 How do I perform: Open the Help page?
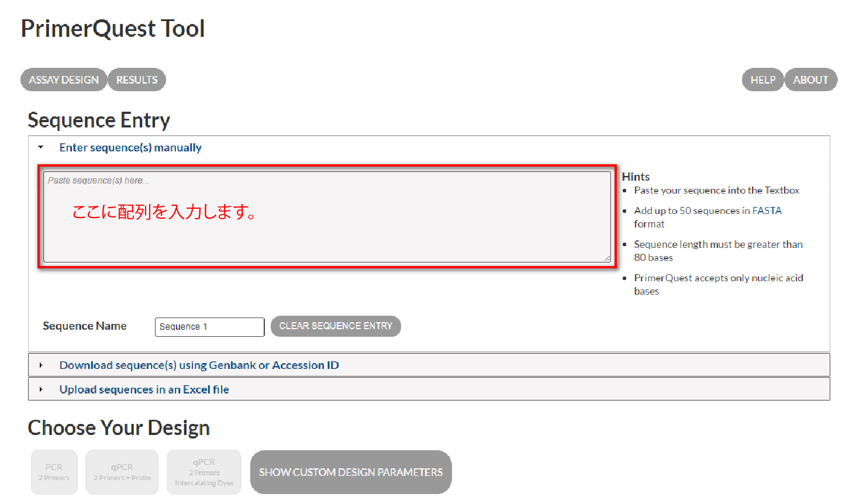pyautogui.click(x=762, y=80)
